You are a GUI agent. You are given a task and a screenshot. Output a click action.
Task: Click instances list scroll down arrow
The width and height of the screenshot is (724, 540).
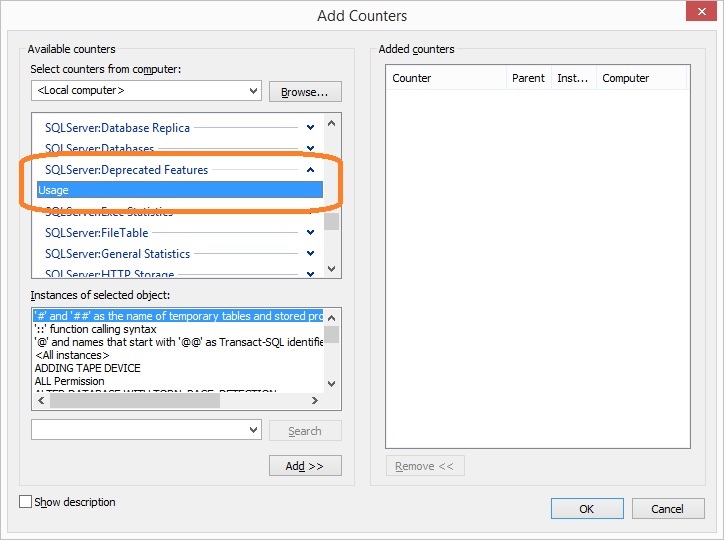coord(331,384)
